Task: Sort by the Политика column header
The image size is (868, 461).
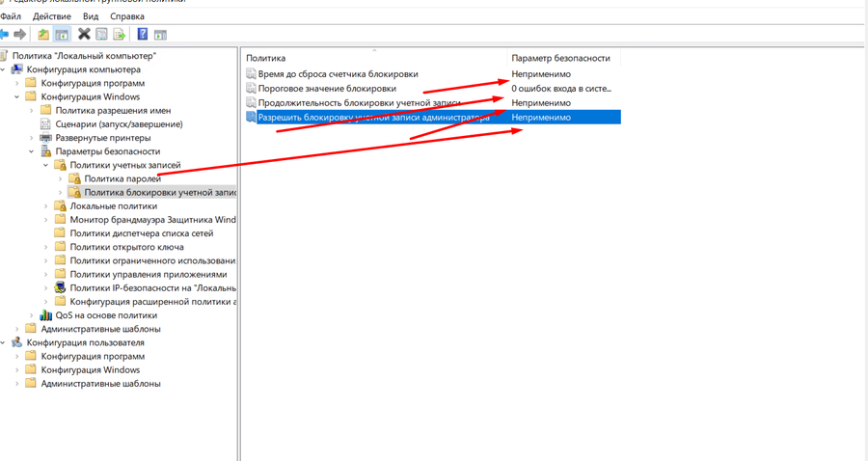Action: 374,58
